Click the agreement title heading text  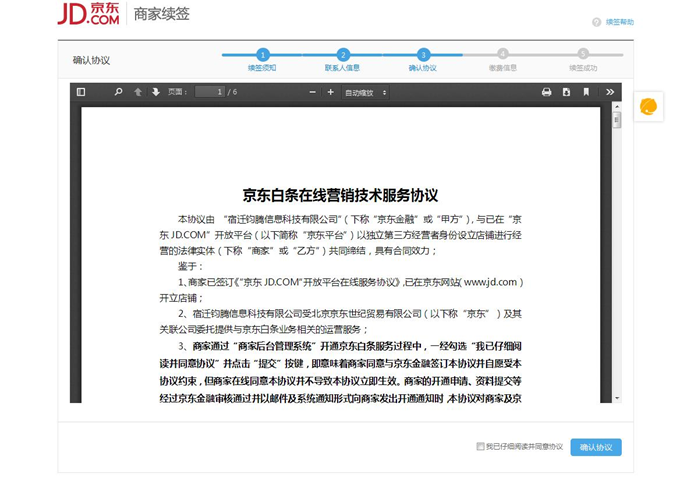(340, 195)
